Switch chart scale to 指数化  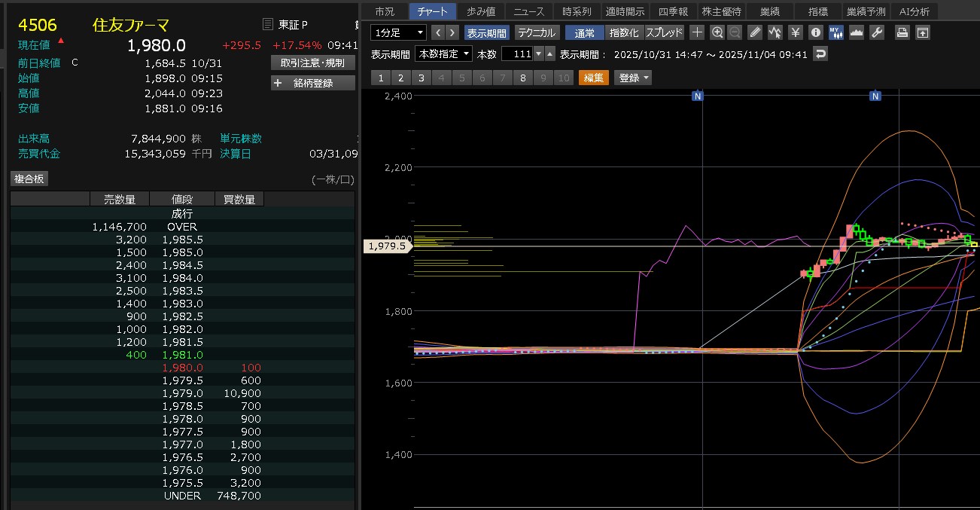click(x=624, y=32)
